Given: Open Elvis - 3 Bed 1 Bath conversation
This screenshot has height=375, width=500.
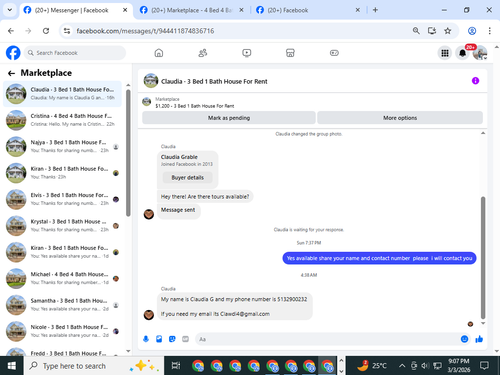Looking at the screenshot, I should coord(62,199).
